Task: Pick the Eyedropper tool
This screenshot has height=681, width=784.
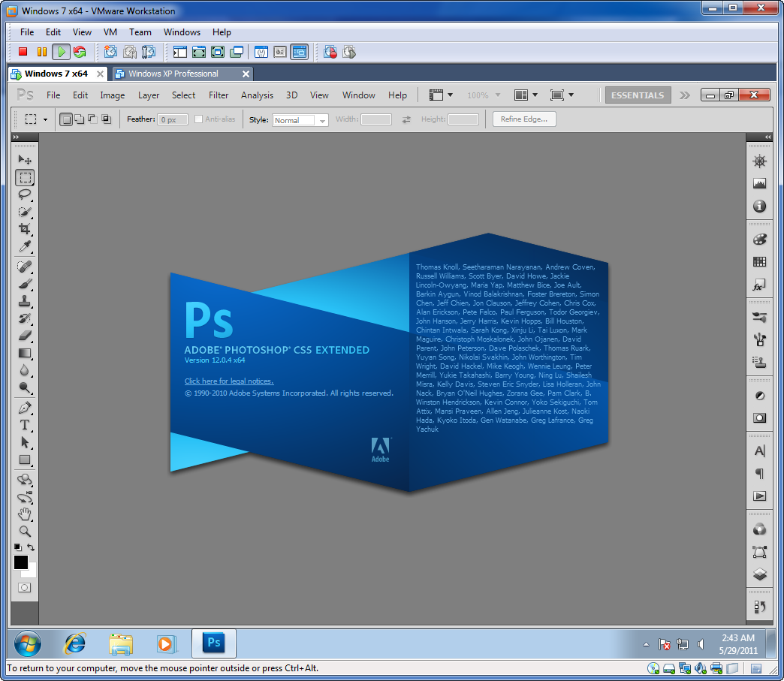Action: click(25, 246)
